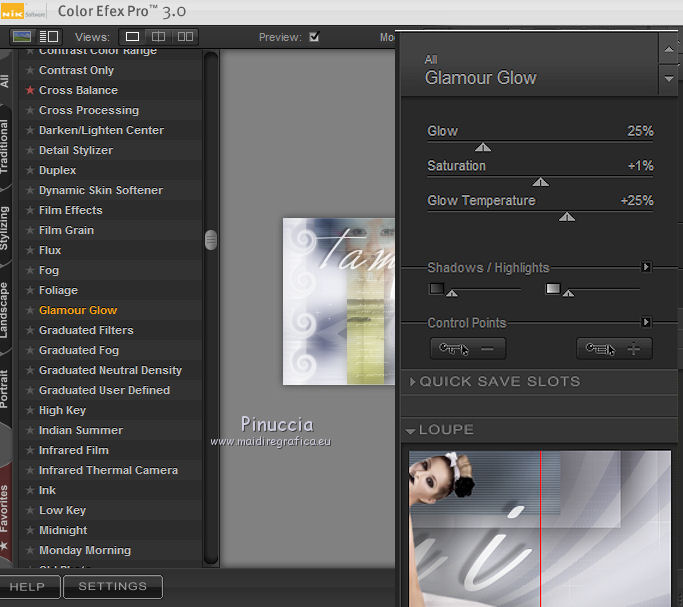The height and width of the screenshot is (607, 683).
Task: Toggle favorite star for Contrast Only
Action: pos(30,70)
